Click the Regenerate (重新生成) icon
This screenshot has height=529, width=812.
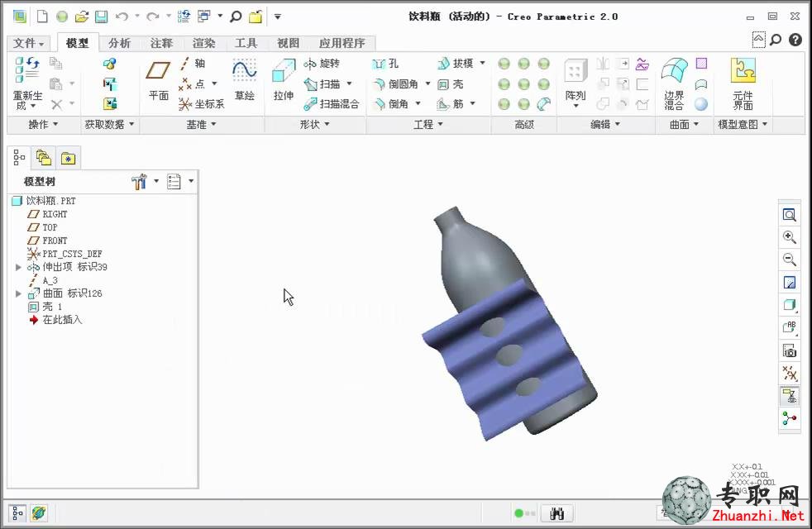point(27,70)
